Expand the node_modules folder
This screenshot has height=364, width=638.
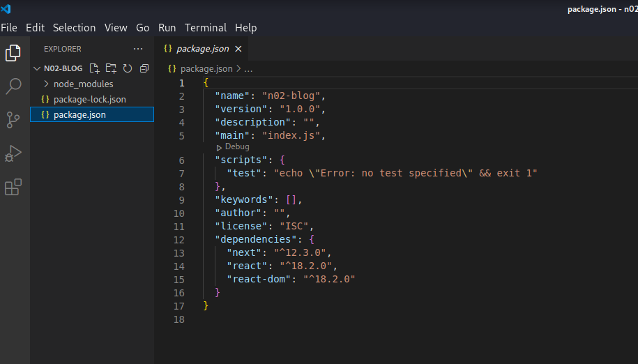point(47,84)
